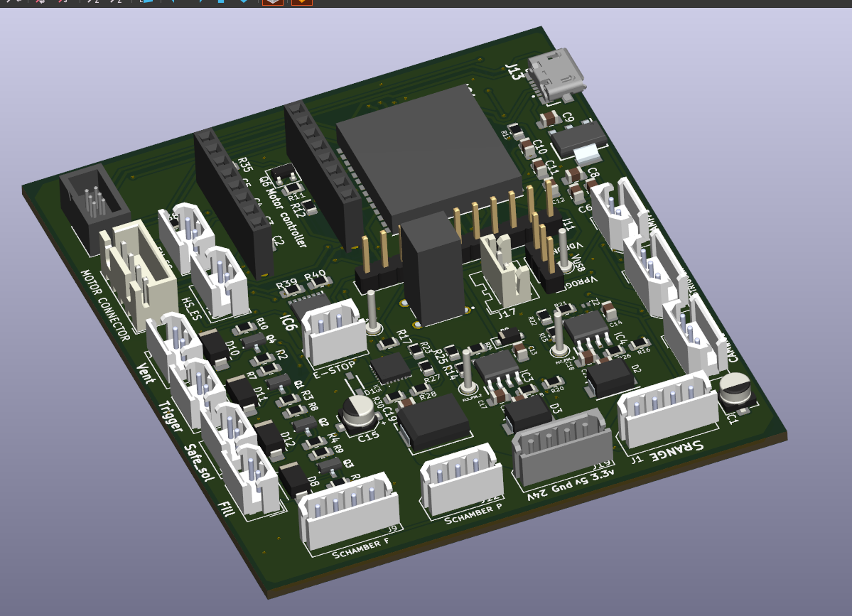Select the J1 SRANGE connector
Viewport: 852px width, 616px height.
[667, 409]
